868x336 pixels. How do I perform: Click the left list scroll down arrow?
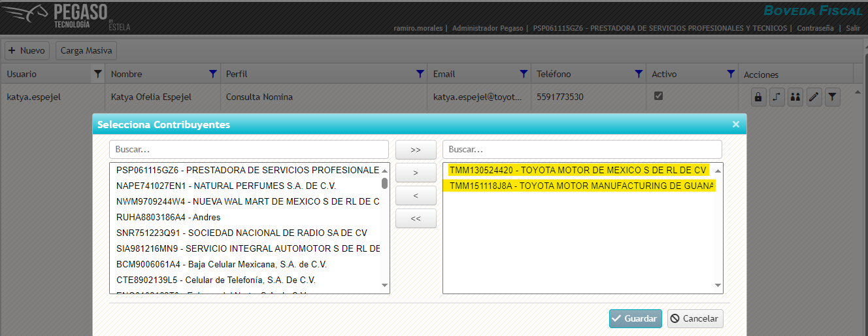pos(384,285)
